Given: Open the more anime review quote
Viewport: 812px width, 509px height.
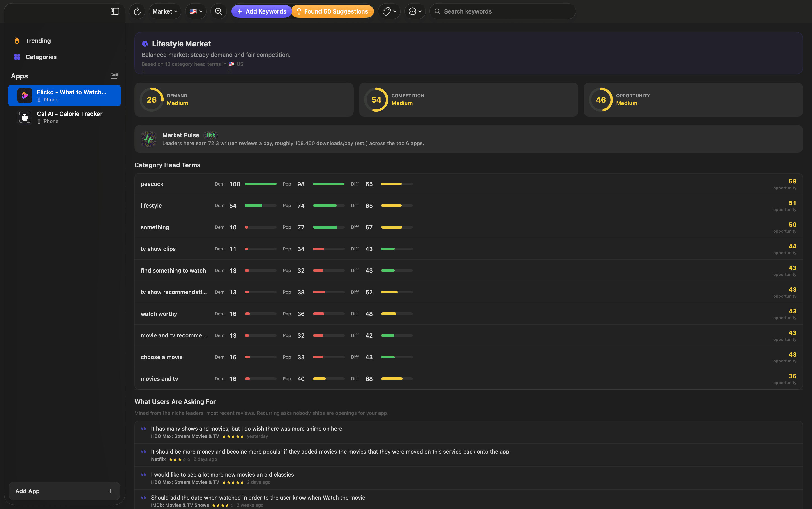Looking at the screenshot, I should pos(468,432).
